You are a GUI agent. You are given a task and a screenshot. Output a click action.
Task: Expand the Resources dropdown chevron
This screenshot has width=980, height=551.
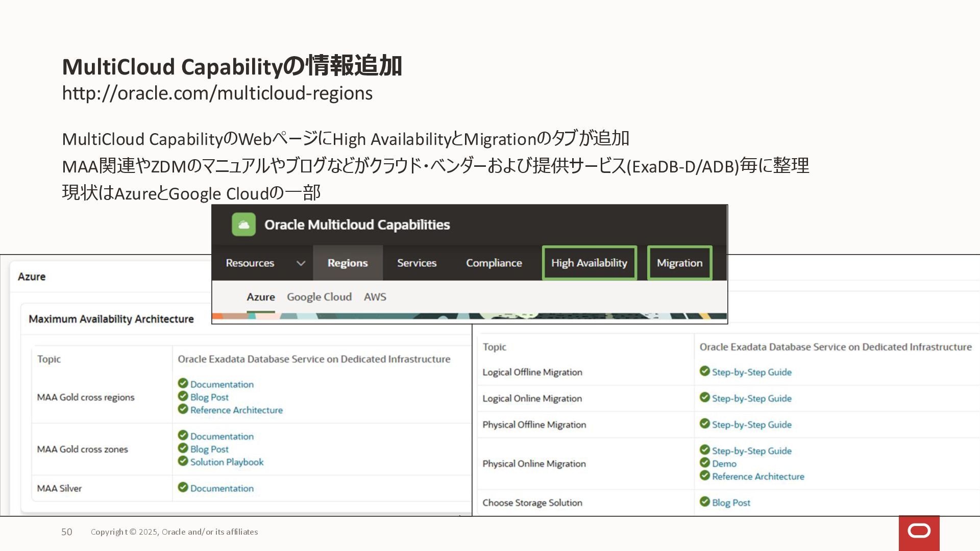301,263
